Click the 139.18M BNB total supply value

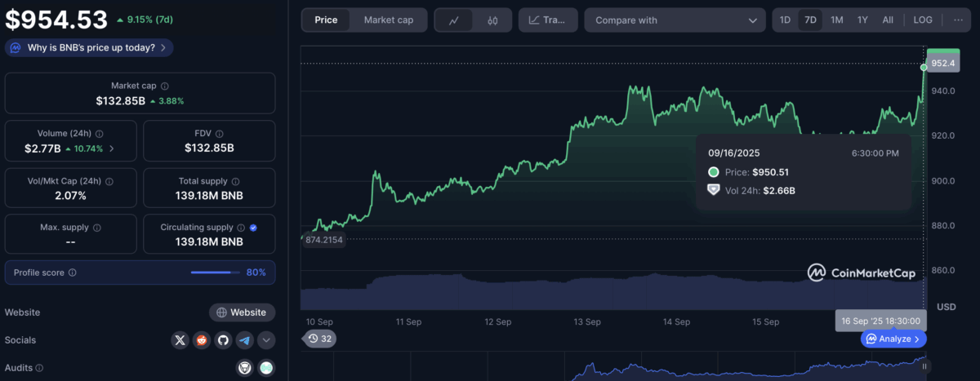click(x=210, y=196)
